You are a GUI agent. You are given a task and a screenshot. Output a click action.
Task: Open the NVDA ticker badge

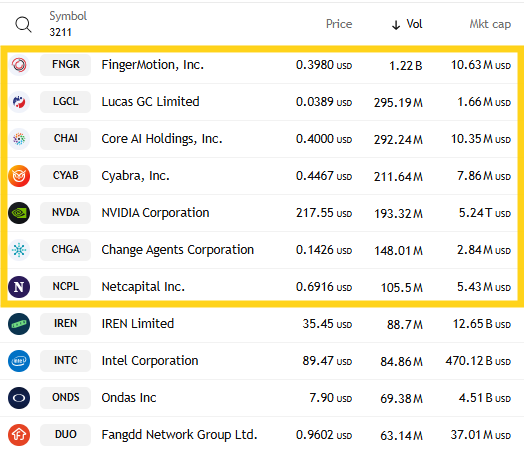coord(66,212)
